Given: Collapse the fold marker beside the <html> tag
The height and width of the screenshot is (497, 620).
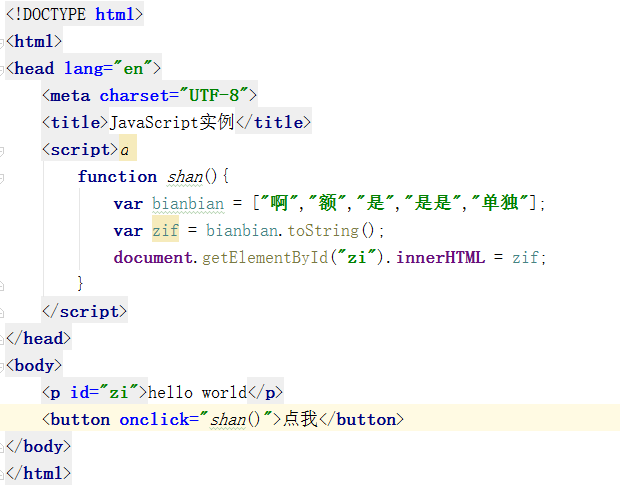Looking at the screenshot, I should (2, 43).
